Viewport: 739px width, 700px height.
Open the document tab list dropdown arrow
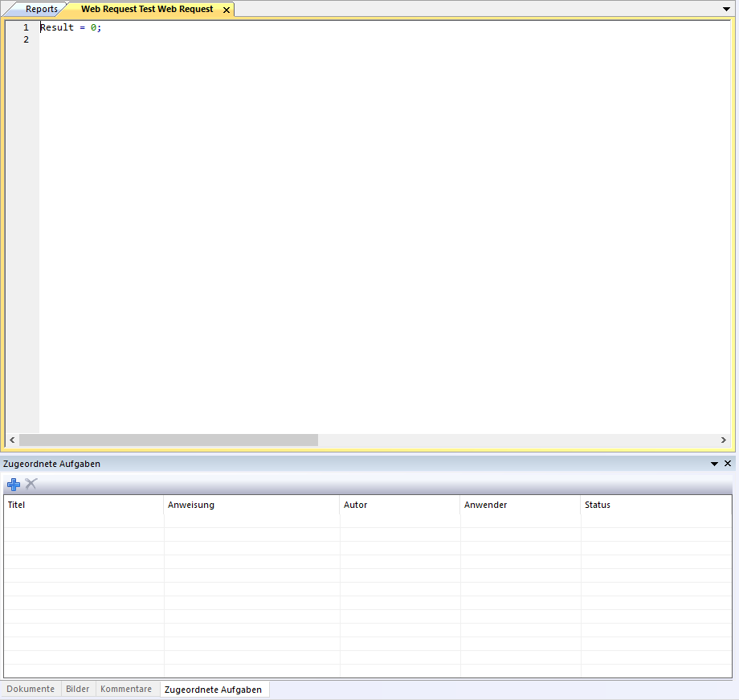click(727, 9)
